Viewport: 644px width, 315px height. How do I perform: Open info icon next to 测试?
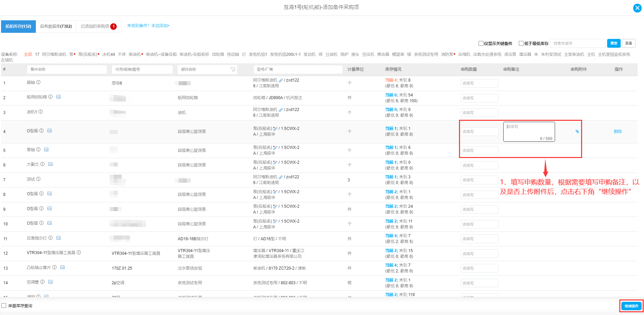(x=39, y=179)
